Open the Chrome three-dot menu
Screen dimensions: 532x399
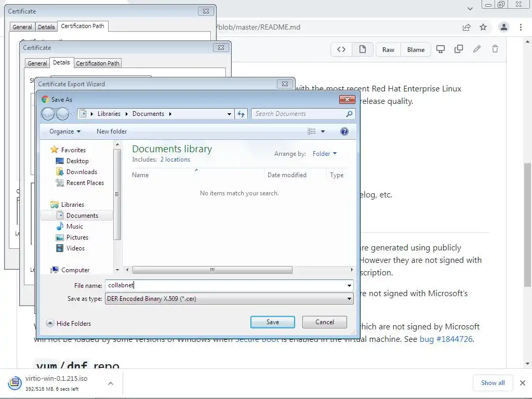tap(521, 27)
